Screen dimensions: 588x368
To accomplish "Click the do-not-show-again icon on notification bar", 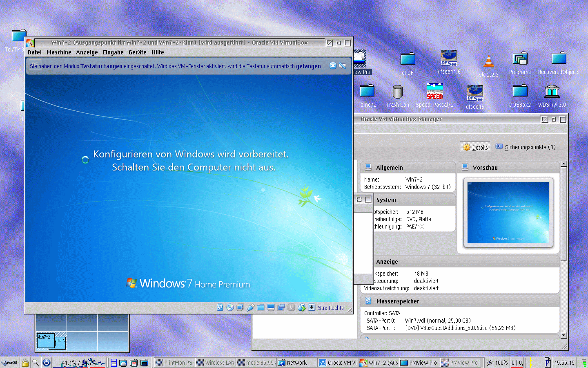I will (x=343, y=66).
